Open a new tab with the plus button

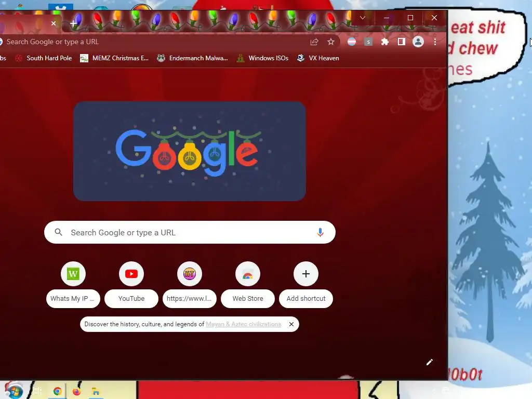coord(73,23)
